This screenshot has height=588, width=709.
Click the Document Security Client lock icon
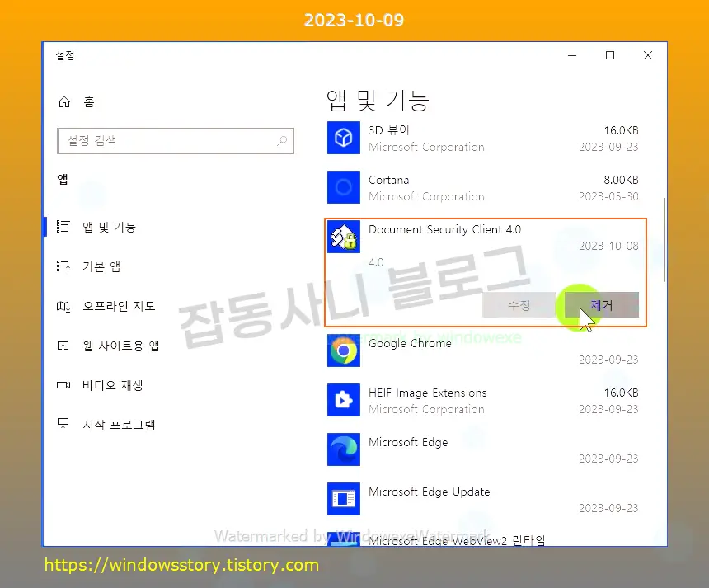tap(344, 237)
